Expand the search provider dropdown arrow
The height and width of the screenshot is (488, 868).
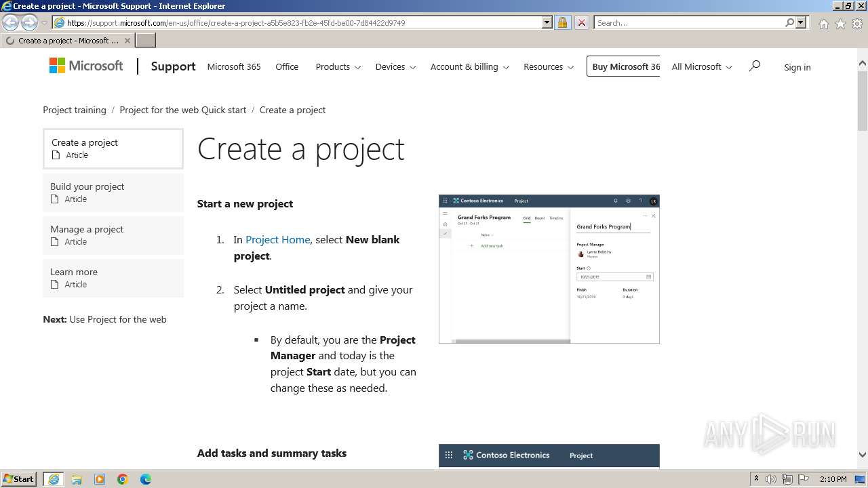point(801,22)
